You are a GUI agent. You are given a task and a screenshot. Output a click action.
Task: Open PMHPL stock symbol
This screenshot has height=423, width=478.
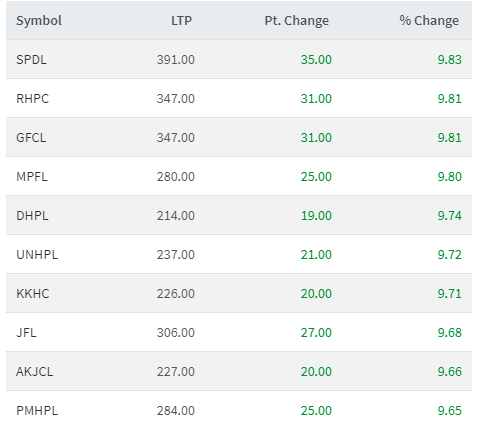pos(37,411)
